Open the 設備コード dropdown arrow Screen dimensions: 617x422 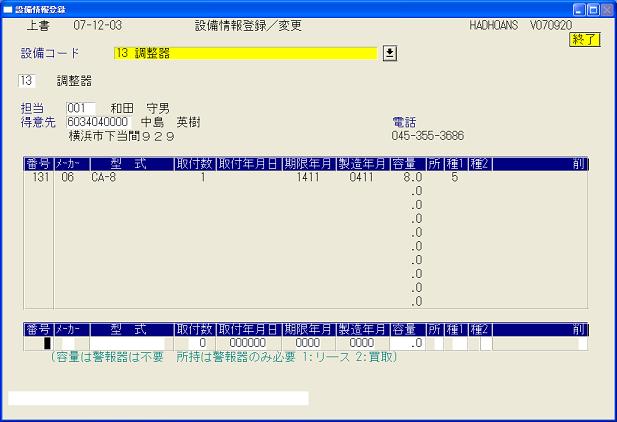(391, 53)
